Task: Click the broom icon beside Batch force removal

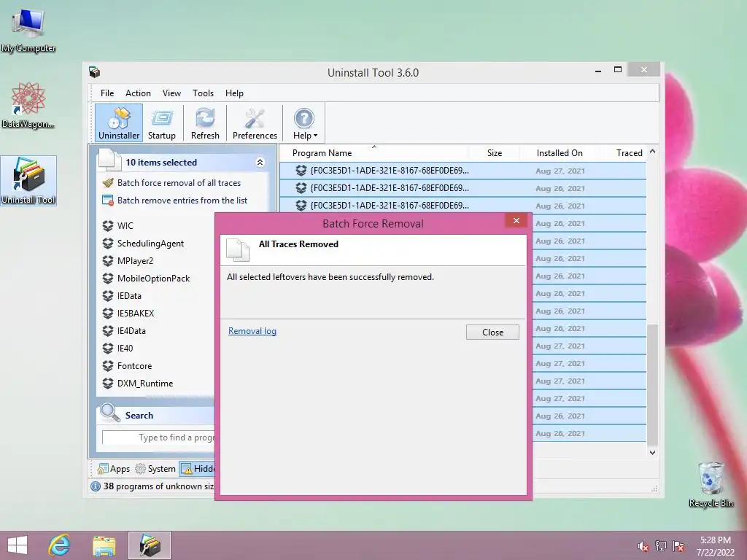Action: pyautogui.click(x=108, y=183)
